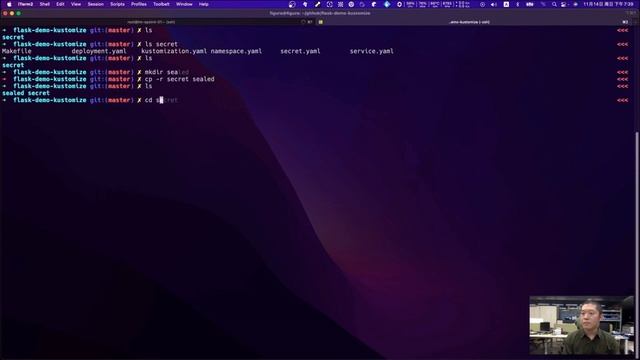Open the Session menu

96,4
